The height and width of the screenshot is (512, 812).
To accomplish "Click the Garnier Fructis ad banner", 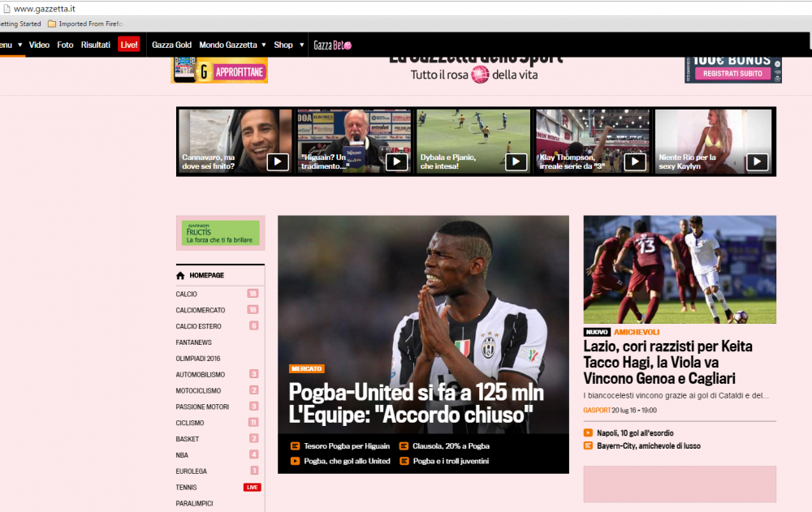I will [x=221, y=233].
